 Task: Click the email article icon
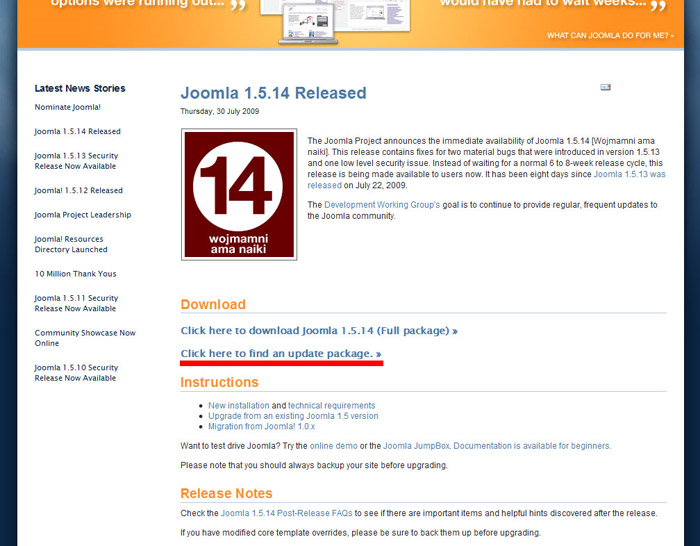click(x=605, y=87)
